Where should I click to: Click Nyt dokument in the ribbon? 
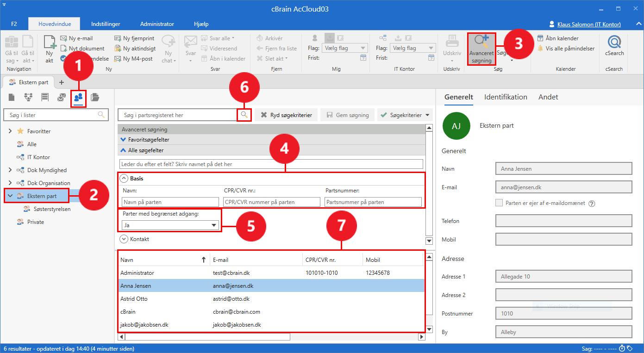[x=82, y=49]
